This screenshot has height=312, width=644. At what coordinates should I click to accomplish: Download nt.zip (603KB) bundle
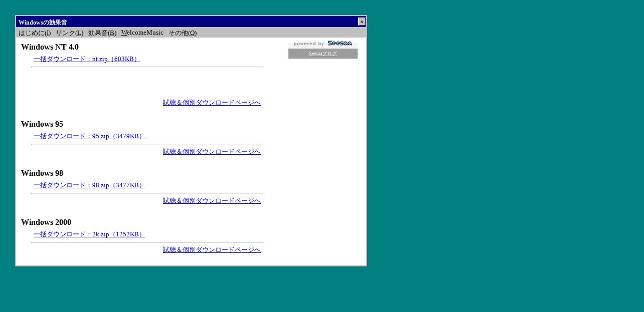pos(87,59)
